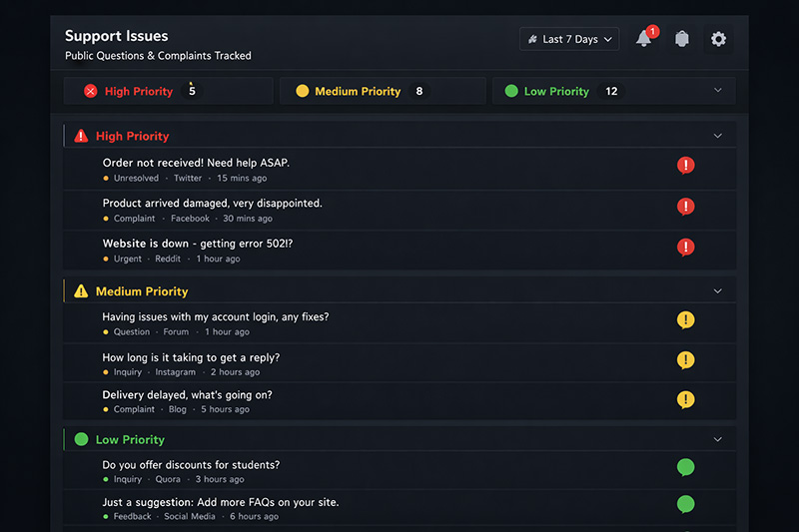The width and height of the screenshot is (799, 532).
Task: Open the settings gear icon
Action: coord(718,40)
